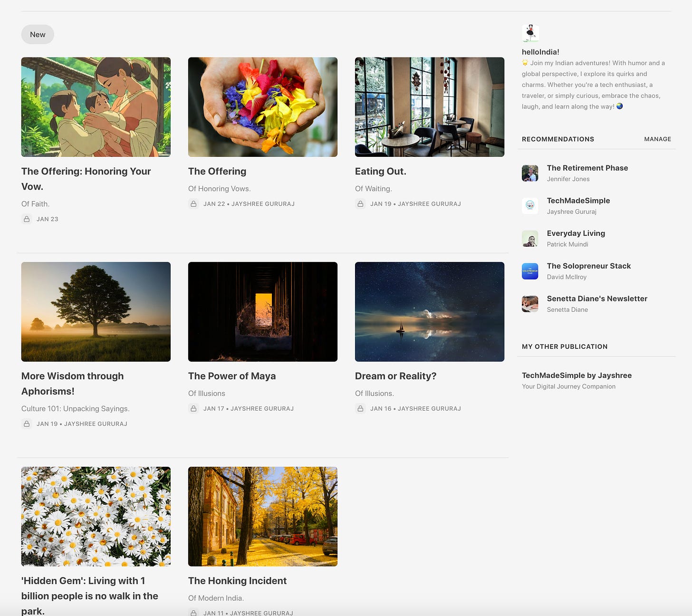Select the Everyday Living avatar icon
Screen dimensions: 692x616
530,238
